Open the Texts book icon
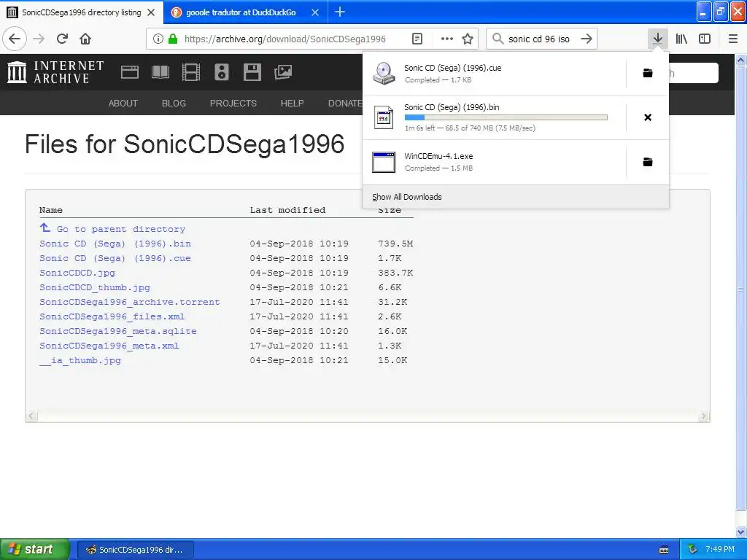This screenshot has width=747, height=560. (160, 72)
